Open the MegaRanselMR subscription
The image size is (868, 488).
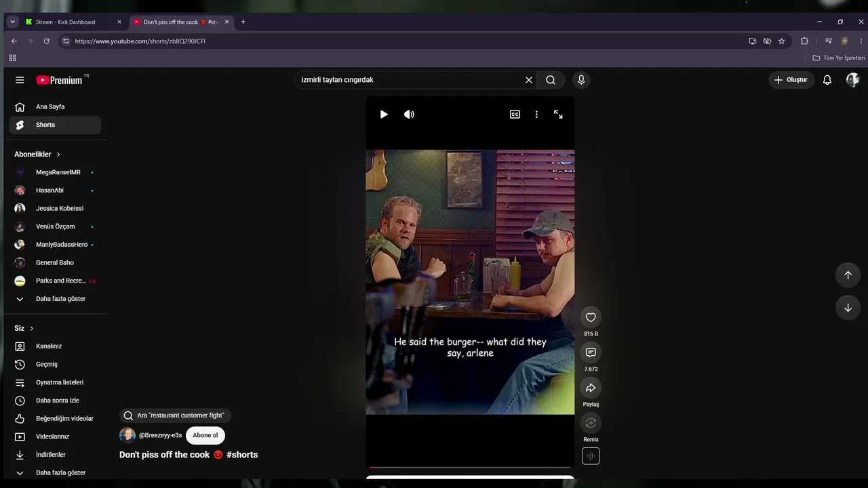pyautogui.click(x=55, y=172)
